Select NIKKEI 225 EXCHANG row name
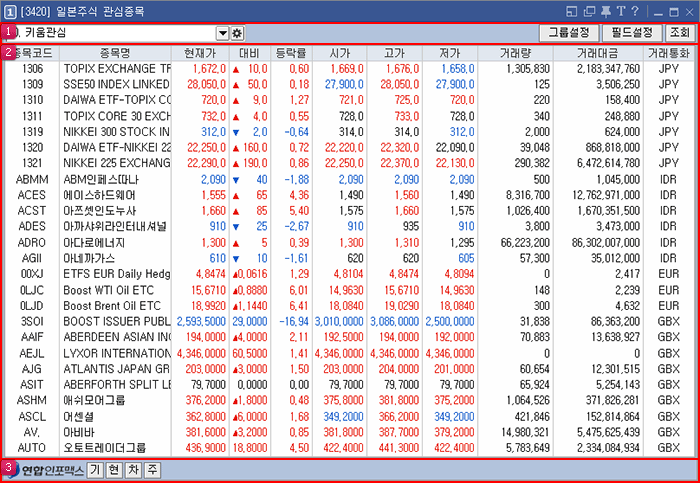 (x=117, y=163)
